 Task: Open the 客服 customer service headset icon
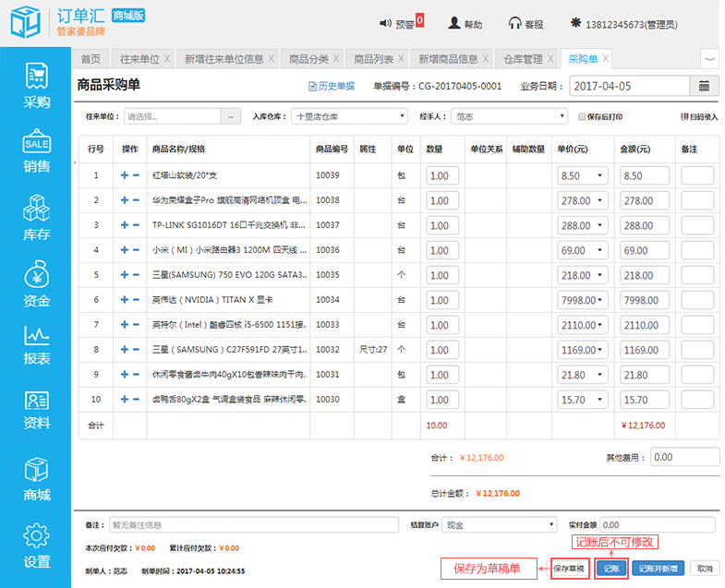[514, 23]
